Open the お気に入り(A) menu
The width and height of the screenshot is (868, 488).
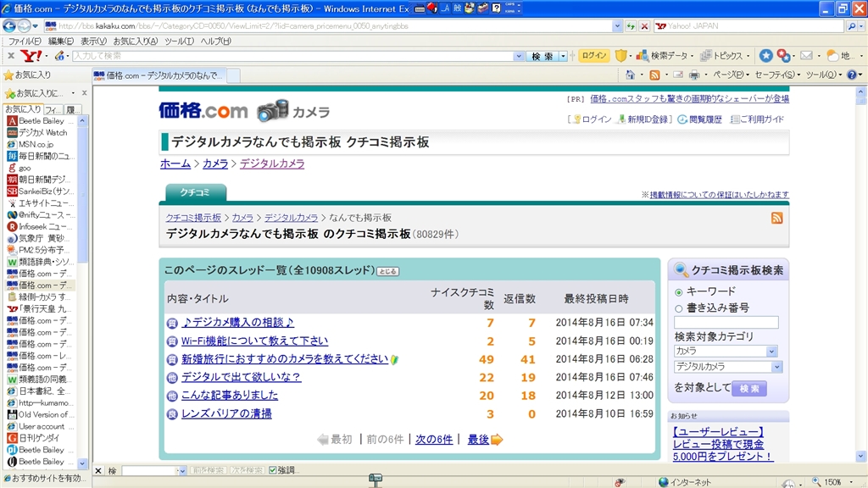pyautogui.click(x=136, y=42)
